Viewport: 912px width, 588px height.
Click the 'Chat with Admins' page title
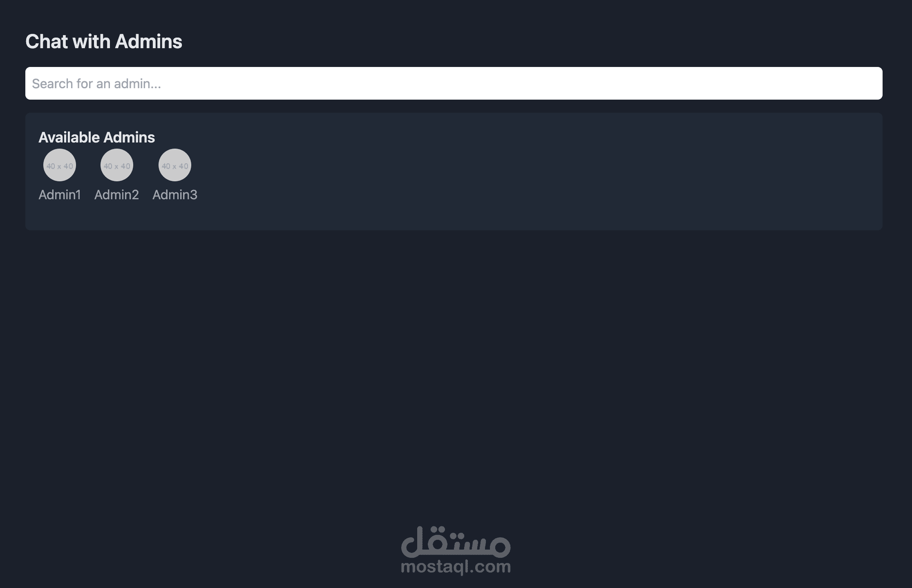point(104,41)
